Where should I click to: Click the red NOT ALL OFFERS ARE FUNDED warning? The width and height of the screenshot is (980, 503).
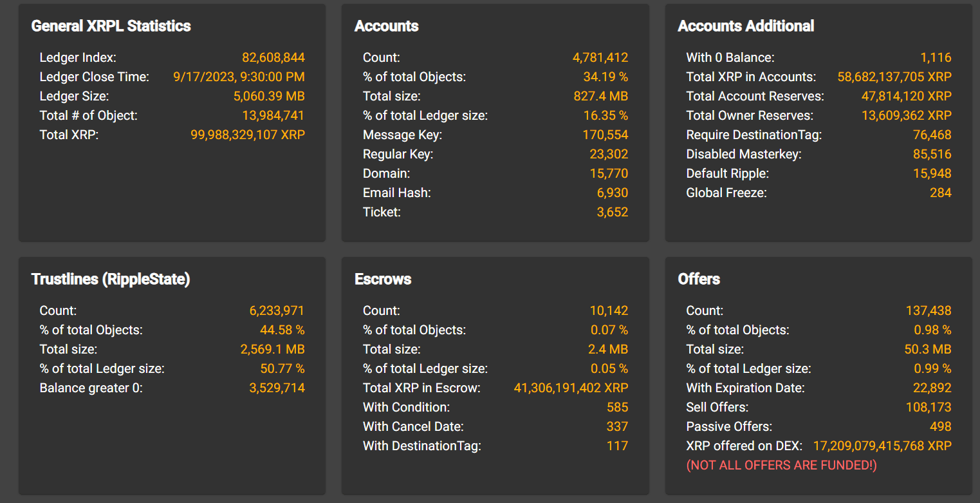tap(782, 465)
